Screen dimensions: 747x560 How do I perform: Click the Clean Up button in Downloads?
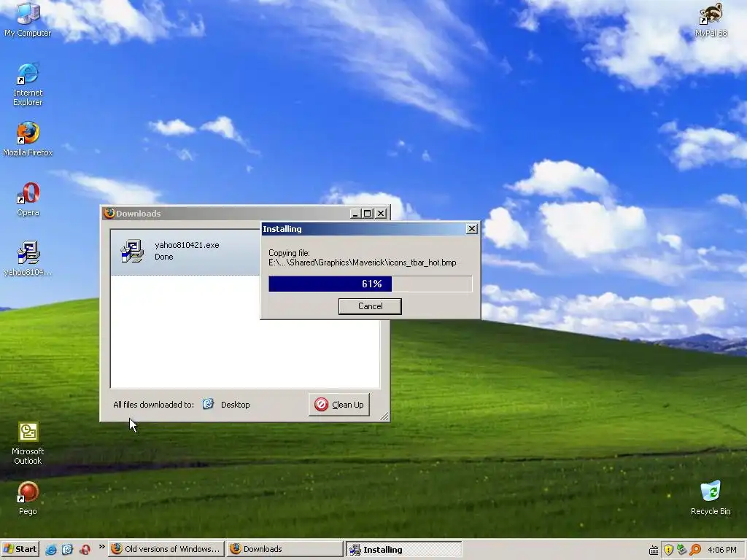(x=338, y=404)
